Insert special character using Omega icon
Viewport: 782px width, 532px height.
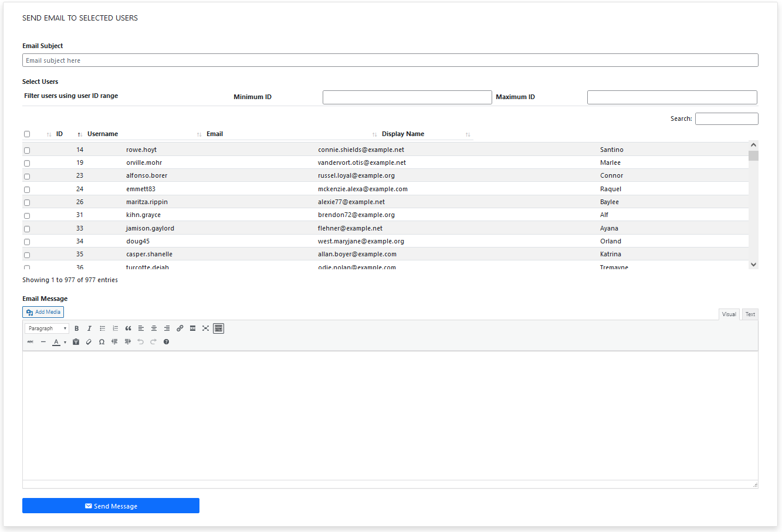point(101,342)
